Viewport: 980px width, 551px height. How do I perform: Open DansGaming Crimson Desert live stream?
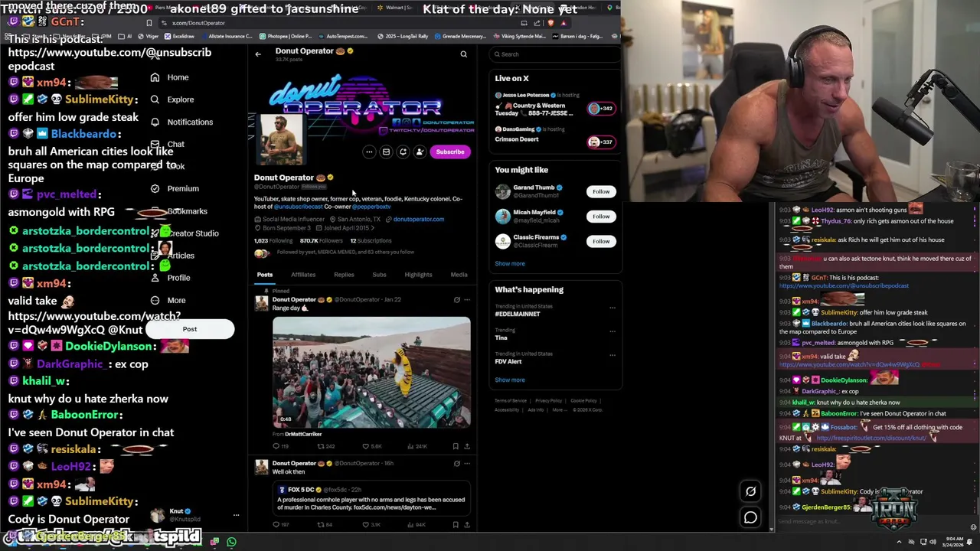click(554, 135)
